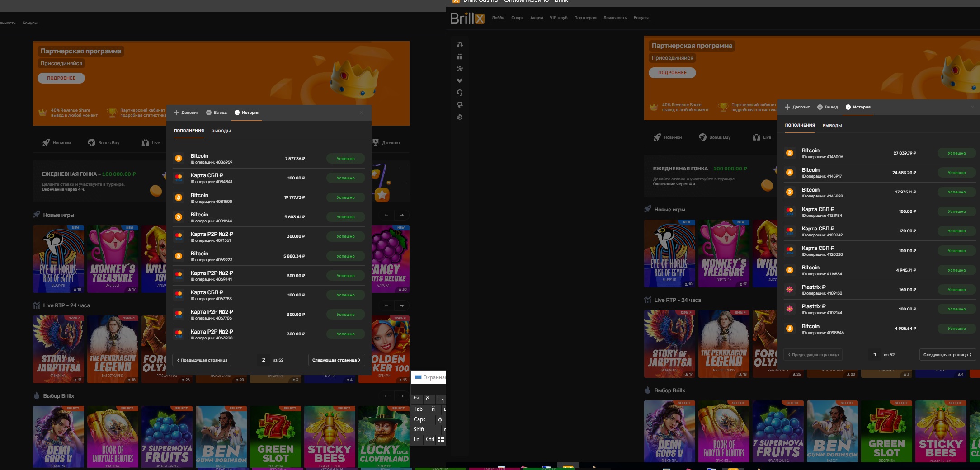Open ПОПОЛНЕНИЯ subtab in right window dialog
Image resolution: width=980 pixels, height=470 pixels.
click(800, 125)
